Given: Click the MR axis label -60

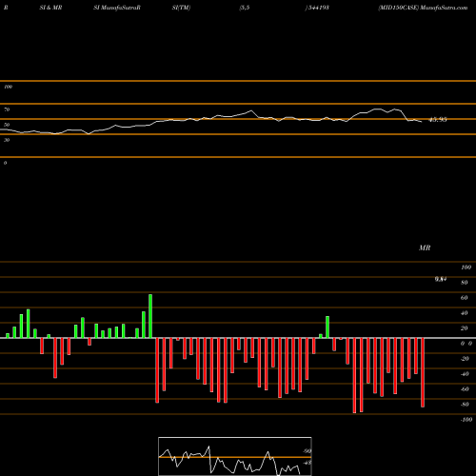Looking at the screenshot, I should [x=465, y=389].
